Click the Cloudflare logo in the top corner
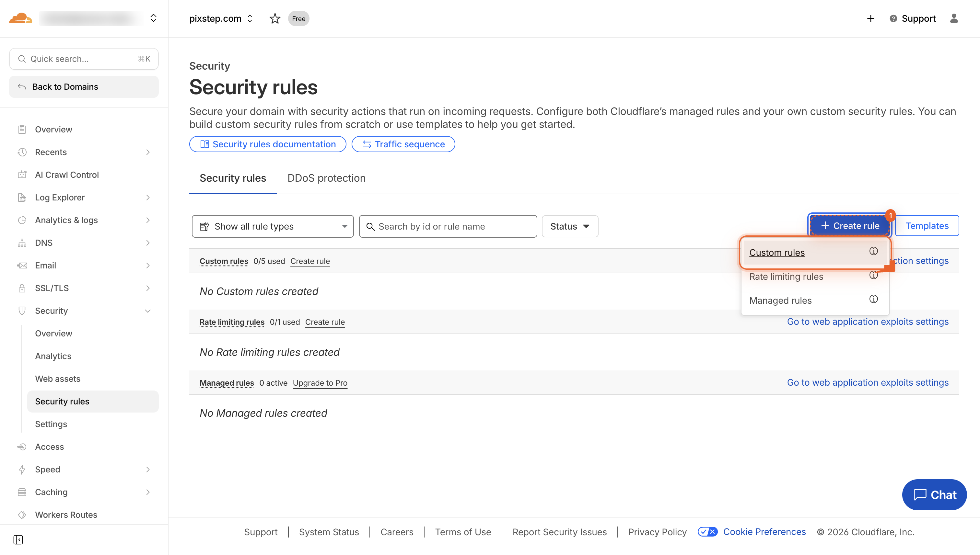Viewport: 980px width, 555px height. (21, 18)
